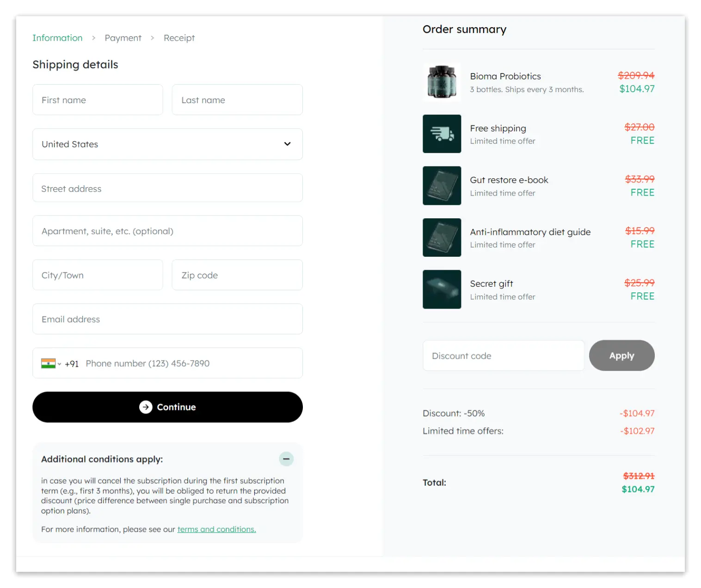Click the Secret gift title
Image resolution: width=701 pixels, height=588 pixels.
(492, 284)
